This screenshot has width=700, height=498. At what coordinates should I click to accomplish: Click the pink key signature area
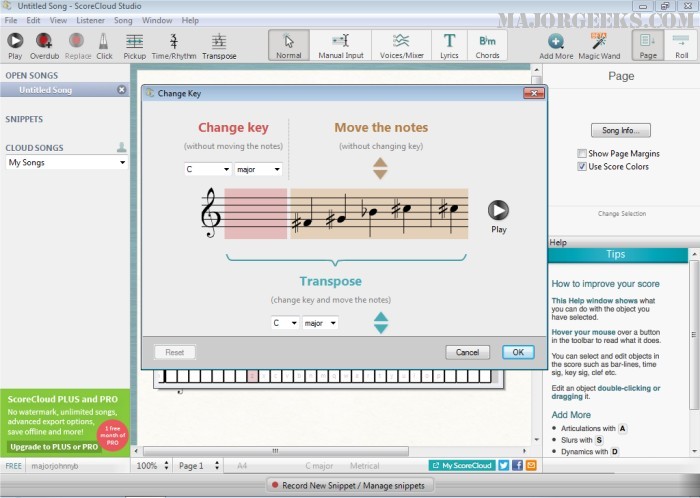coord(255,213)
